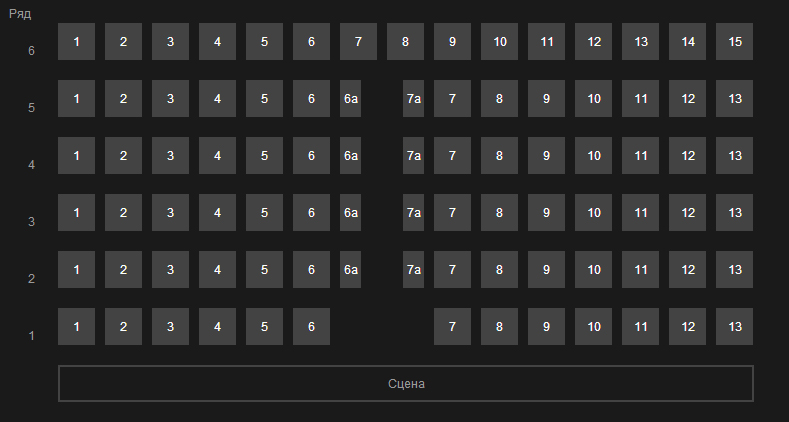Screen dimensions: 789x422
Task: Choose seat 8 in row 6
Action: [x=405, y=42]
